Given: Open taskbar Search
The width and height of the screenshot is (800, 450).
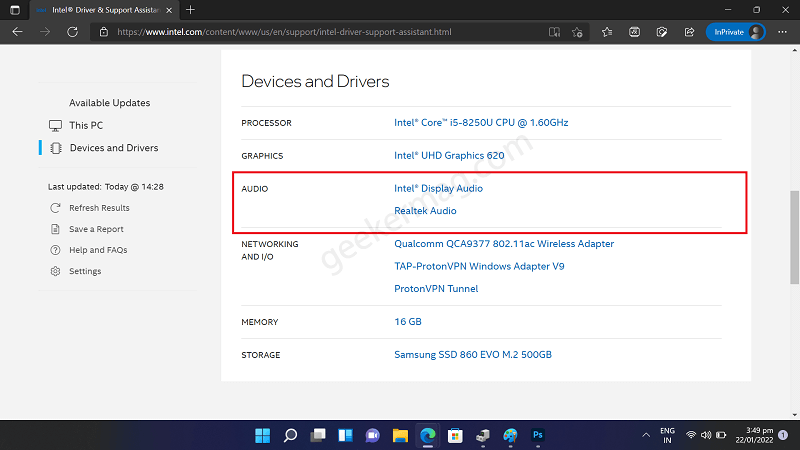Looking at the screenshot, I should click(290, 435).
